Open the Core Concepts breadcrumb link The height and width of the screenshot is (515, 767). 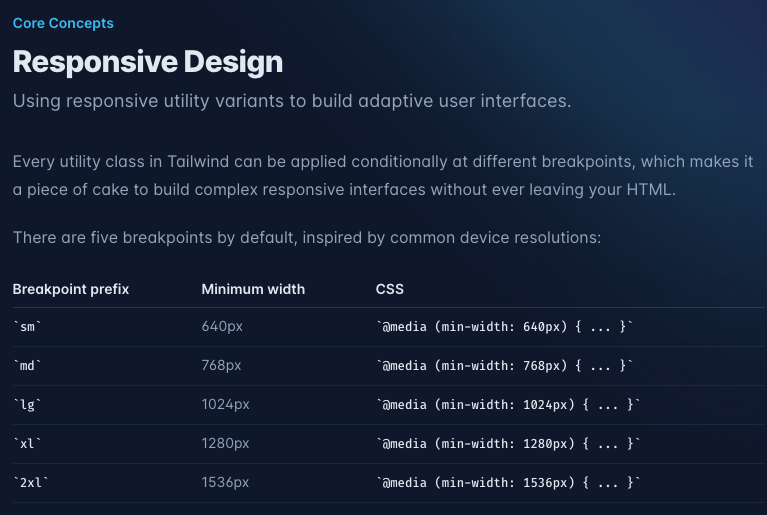point(63,23)
